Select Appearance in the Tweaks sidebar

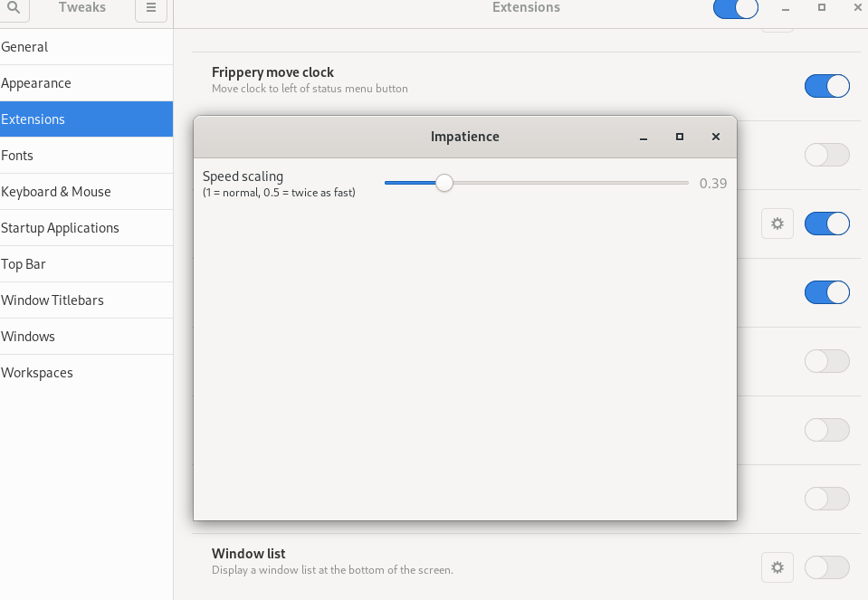point(36,82)
